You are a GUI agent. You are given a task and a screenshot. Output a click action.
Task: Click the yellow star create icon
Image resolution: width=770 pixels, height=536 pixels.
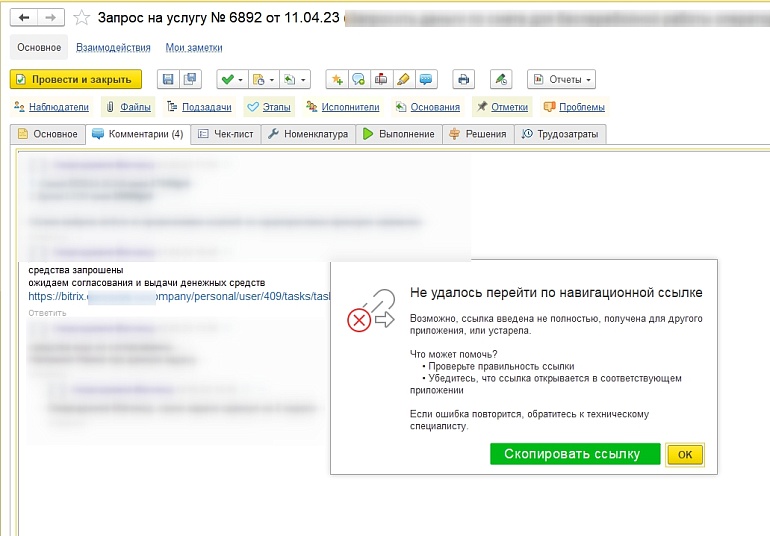pos(337,79)
